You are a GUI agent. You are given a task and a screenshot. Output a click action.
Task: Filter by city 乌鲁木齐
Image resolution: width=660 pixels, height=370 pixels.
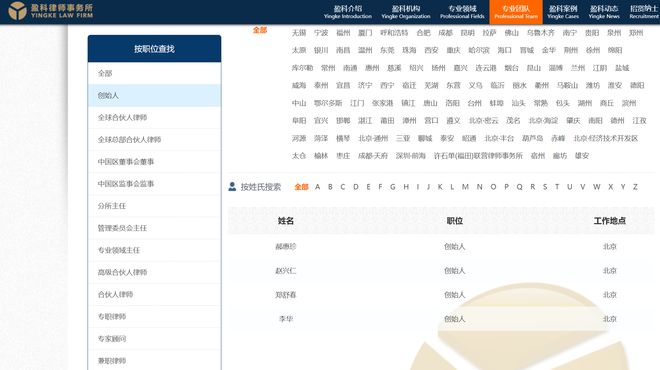tap(540, 32)
